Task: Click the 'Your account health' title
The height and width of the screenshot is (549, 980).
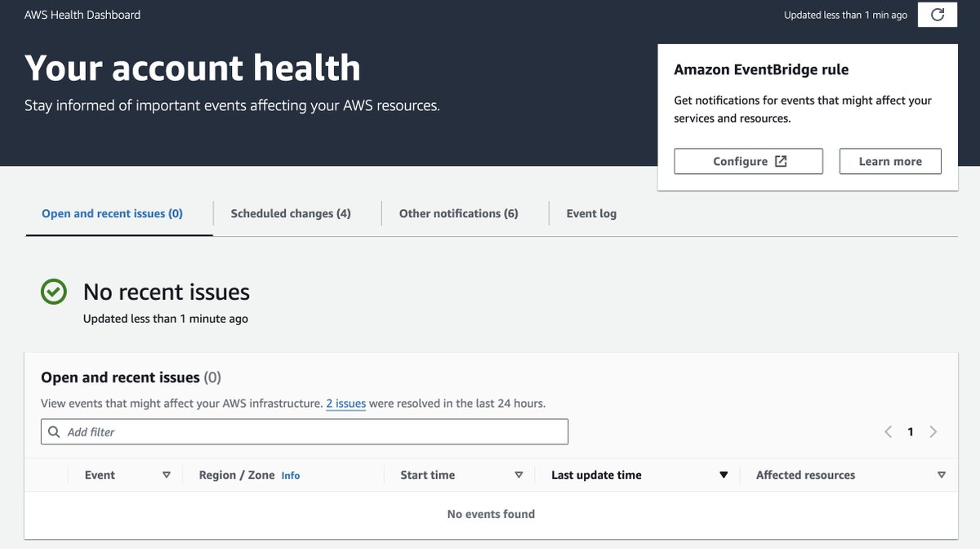Action: (193, 68)
